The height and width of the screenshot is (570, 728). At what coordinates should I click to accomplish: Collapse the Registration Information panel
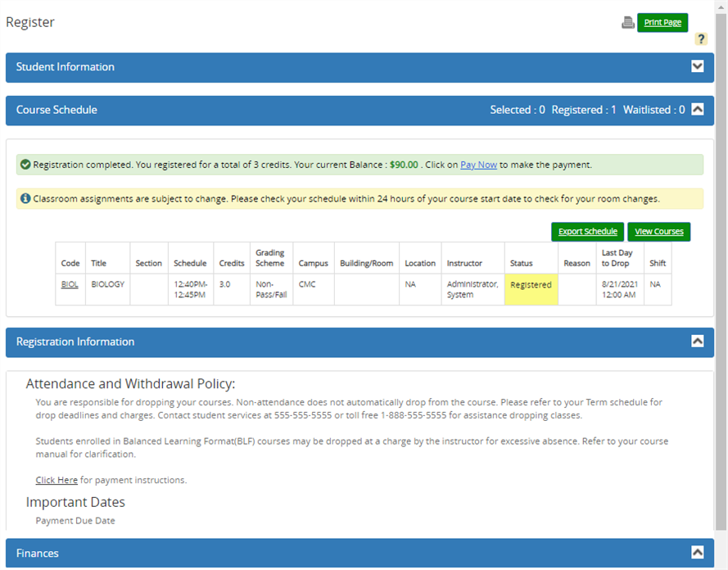698,342
